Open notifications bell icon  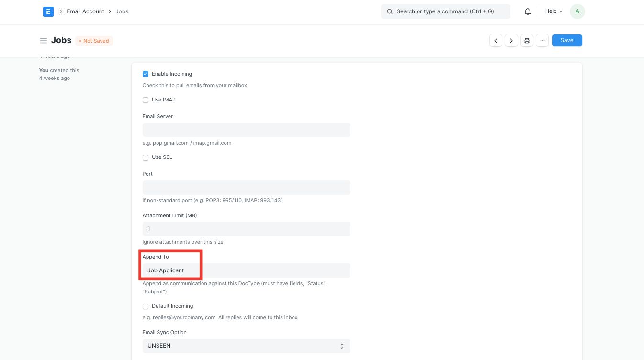(528, 11)
